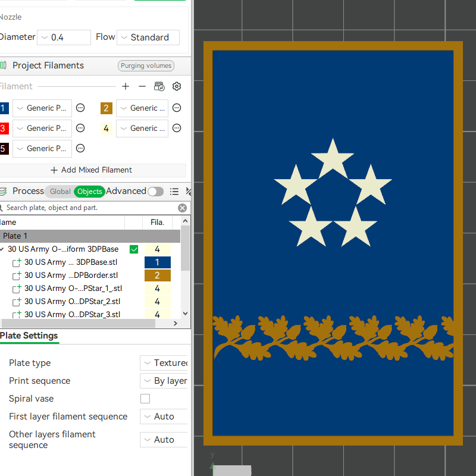The image size is (476, 476).
Task: Collapse the 3DPBase object tree node
Action: pos(2,249)
